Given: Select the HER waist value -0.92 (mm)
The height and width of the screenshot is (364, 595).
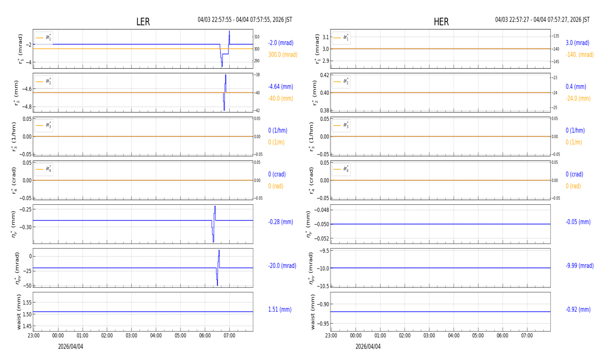Looking at the screenshot, I should [x=578, y=310].
